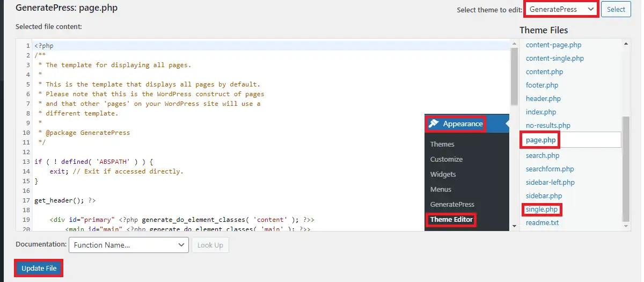Click the exit; // Exit if accessed directly line
This screenshot has height=282, width=644.
[116, 171]
